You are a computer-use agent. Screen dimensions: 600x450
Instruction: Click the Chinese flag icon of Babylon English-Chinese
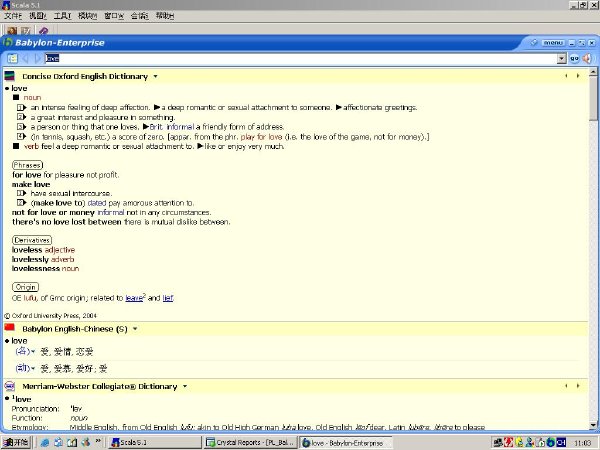(10, 328)
